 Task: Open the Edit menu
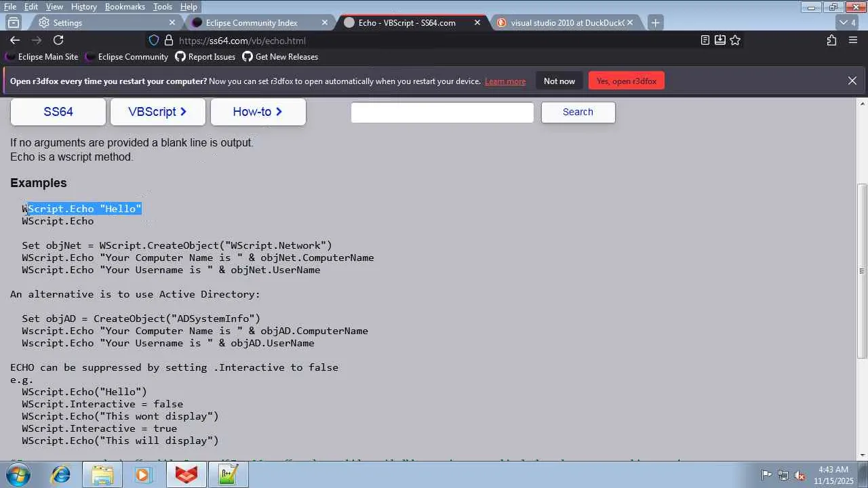[x=31, y=7]
